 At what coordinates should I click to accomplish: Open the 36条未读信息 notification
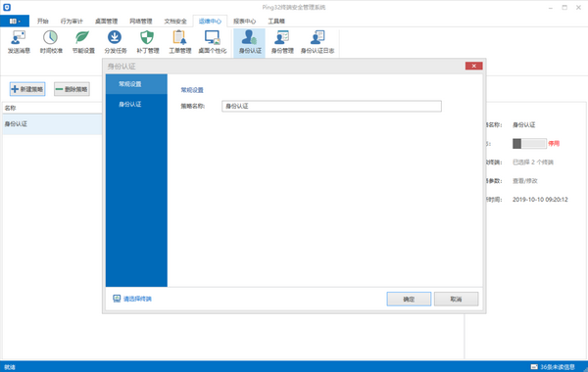553,367
